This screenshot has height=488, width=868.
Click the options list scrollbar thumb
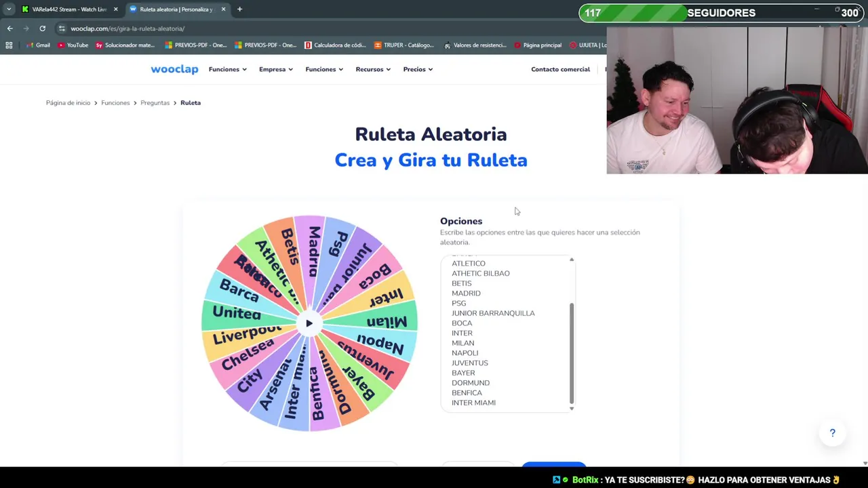572,353
